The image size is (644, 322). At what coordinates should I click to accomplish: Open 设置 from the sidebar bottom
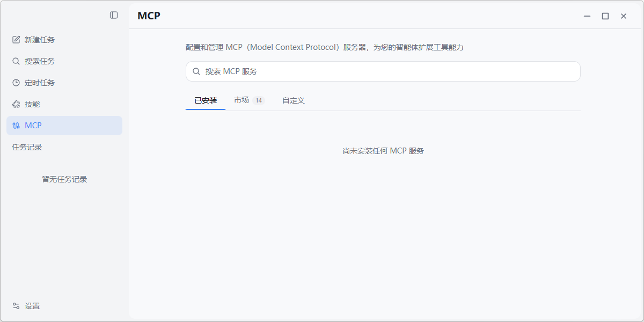[x=32, y=306]
